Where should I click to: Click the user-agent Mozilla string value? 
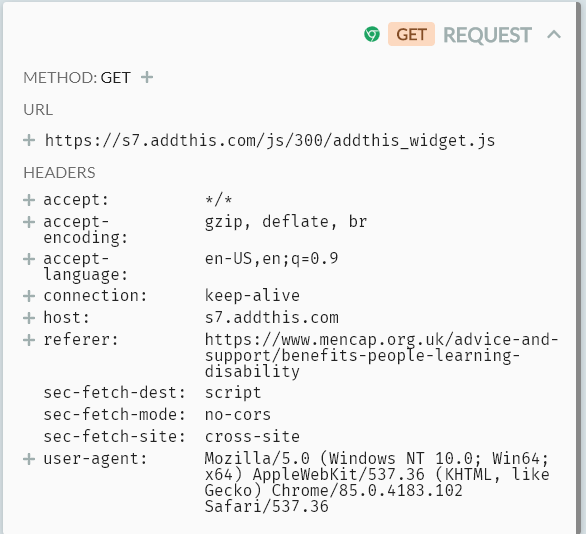[x=377, y=482]
